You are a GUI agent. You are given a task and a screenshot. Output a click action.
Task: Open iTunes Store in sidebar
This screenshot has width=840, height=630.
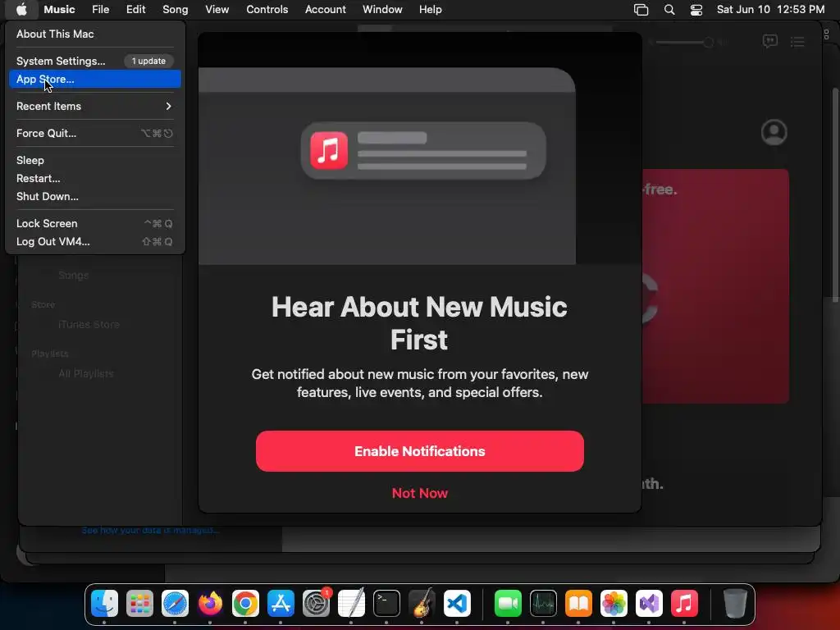[89, 324]
